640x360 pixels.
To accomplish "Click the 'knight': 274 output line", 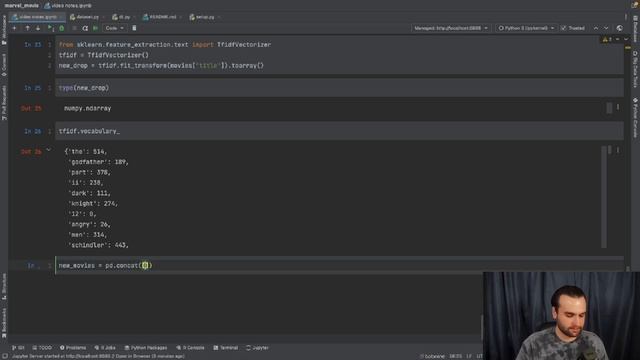I will (x=93, y=204).
